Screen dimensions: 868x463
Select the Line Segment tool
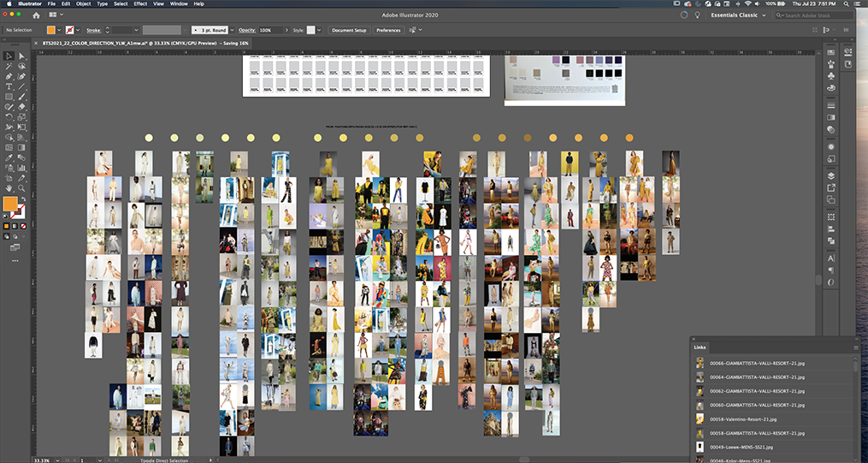coord(21,87)
